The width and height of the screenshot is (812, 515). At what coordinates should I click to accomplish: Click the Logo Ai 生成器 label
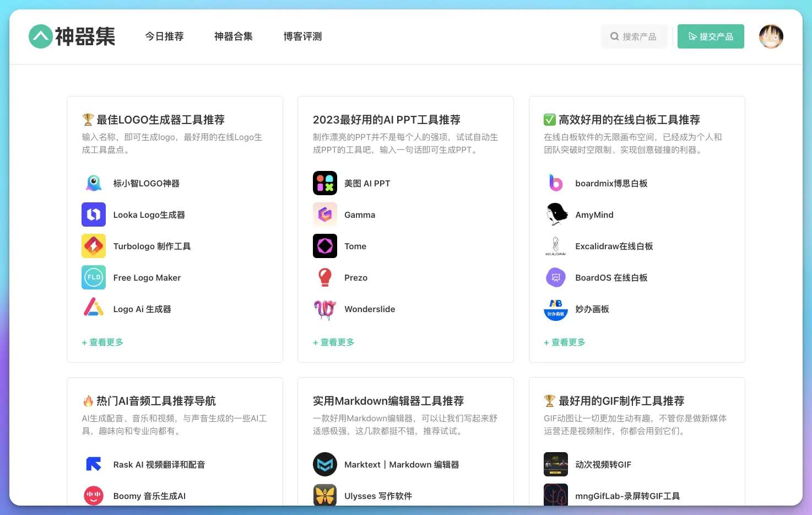click(x=142, y=309)
